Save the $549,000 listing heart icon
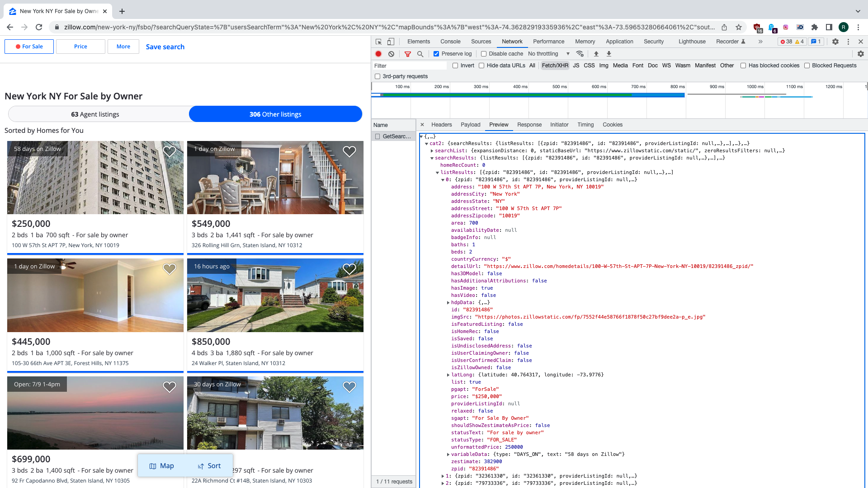 point(349,152)
